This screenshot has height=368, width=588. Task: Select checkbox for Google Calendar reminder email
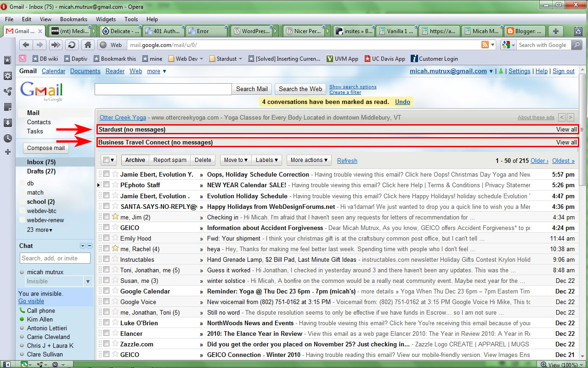pos(106,291)
